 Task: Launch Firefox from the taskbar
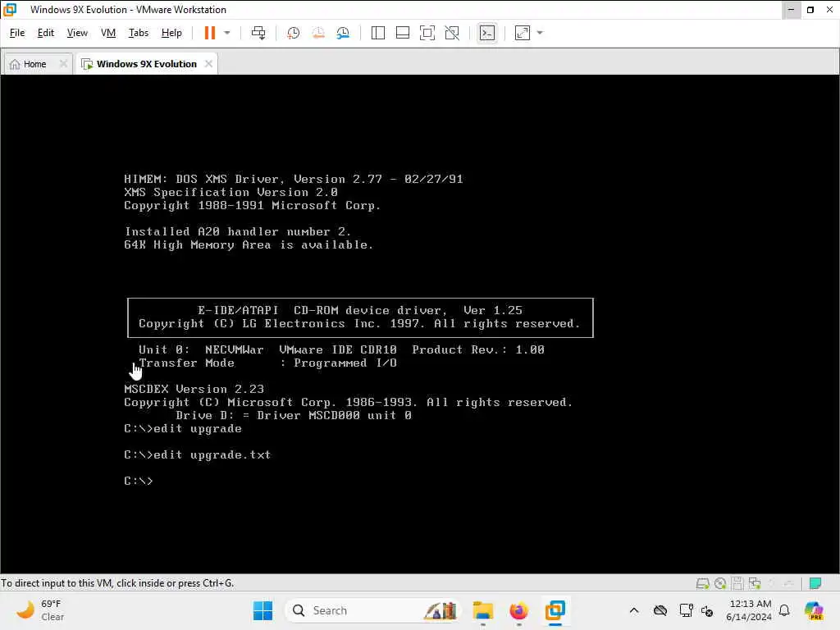pyautogui.click(x=518, y=610)
